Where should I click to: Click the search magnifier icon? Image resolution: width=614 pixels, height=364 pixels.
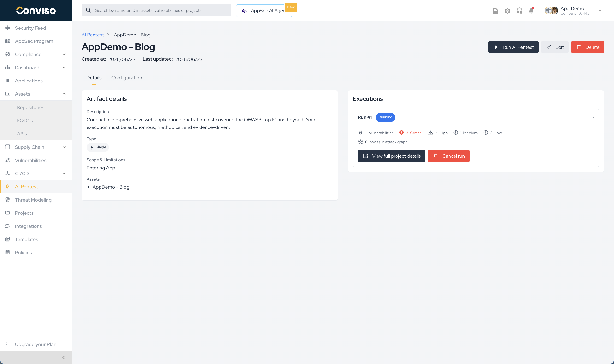89,10
